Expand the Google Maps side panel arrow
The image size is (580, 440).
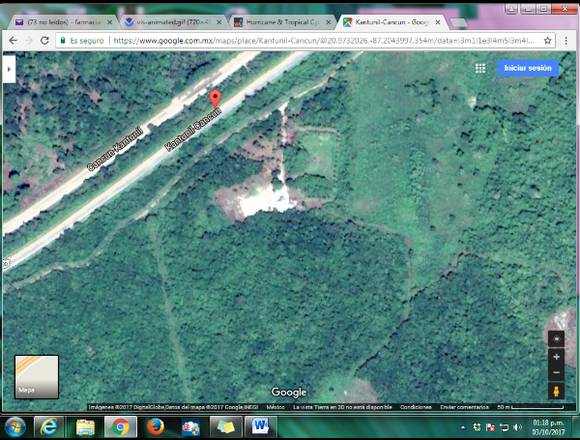pos(9,69)
